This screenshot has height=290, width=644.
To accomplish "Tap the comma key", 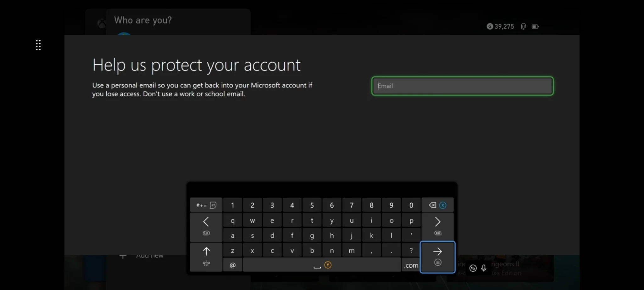I will [x=371, y=250].
